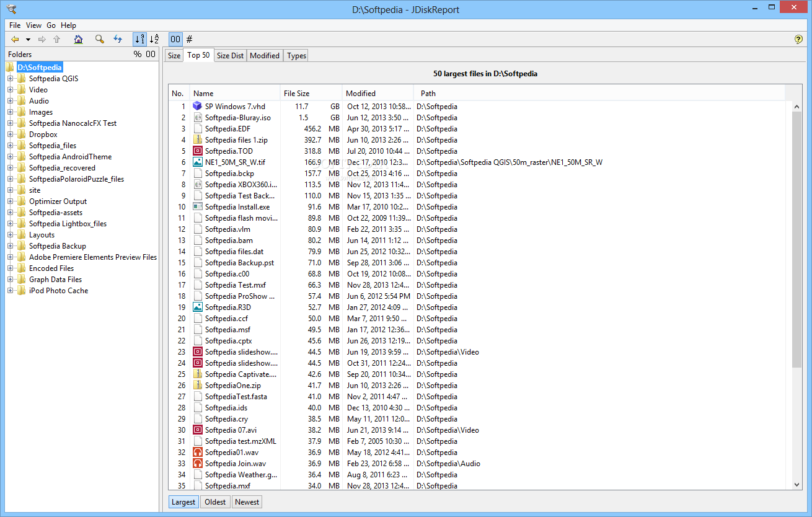Click the Softpedia-Bluray.iso disc icon

198,118
